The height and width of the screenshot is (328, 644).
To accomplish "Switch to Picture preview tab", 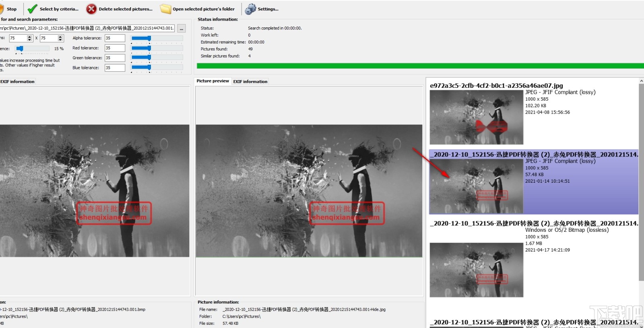I will [213, 81].
